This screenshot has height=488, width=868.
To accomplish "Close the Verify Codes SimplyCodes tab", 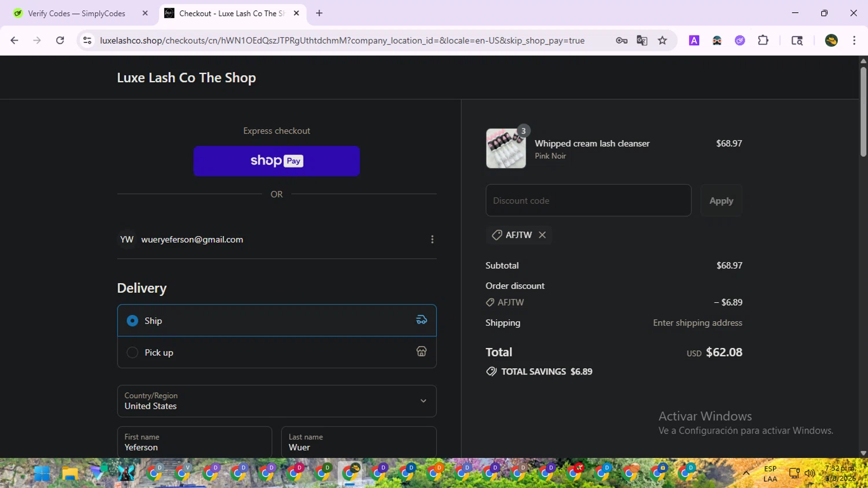I will 145,13.
